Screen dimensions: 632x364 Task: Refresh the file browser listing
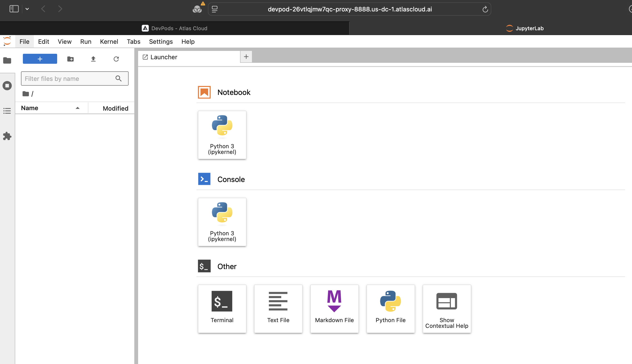point(116,59)
